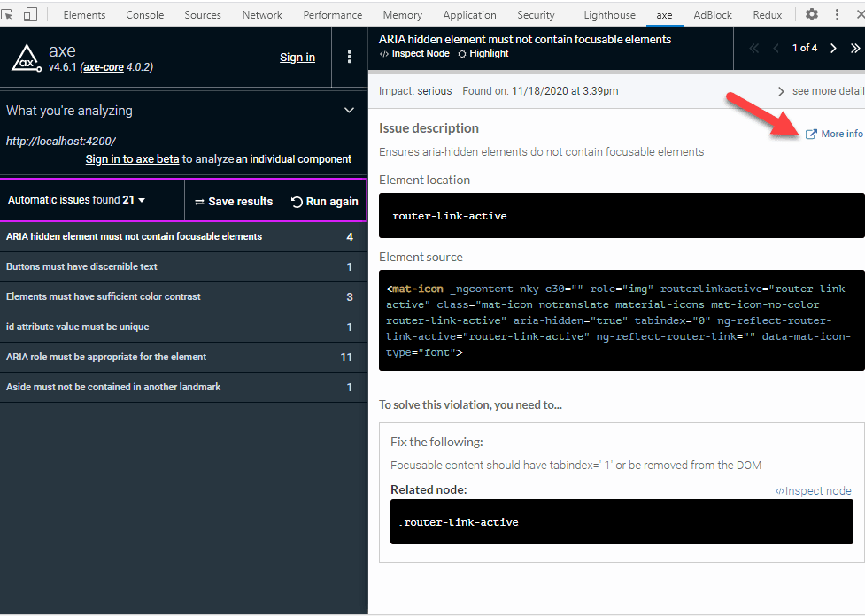Screen dimensions: 865x616
Task: Toggle the device toolbar icon
Action: coord(31,14)
